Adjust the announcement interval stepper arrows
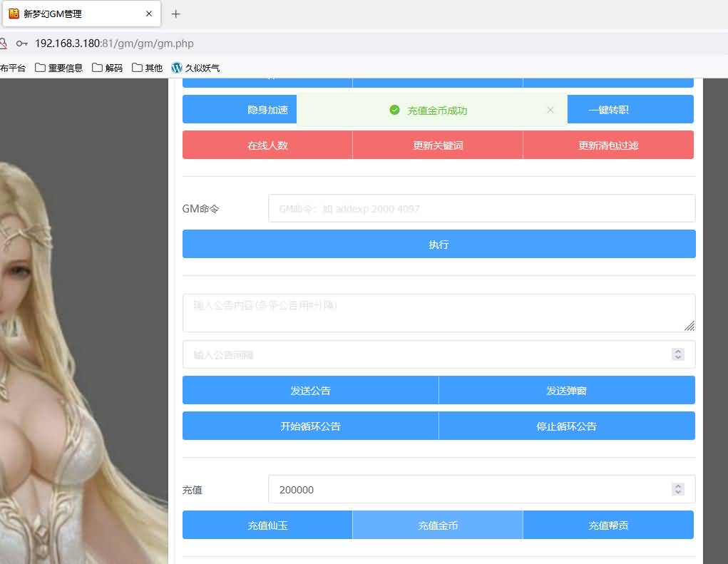Viewport: 728px width, 564px height. [x=678, y=354]
